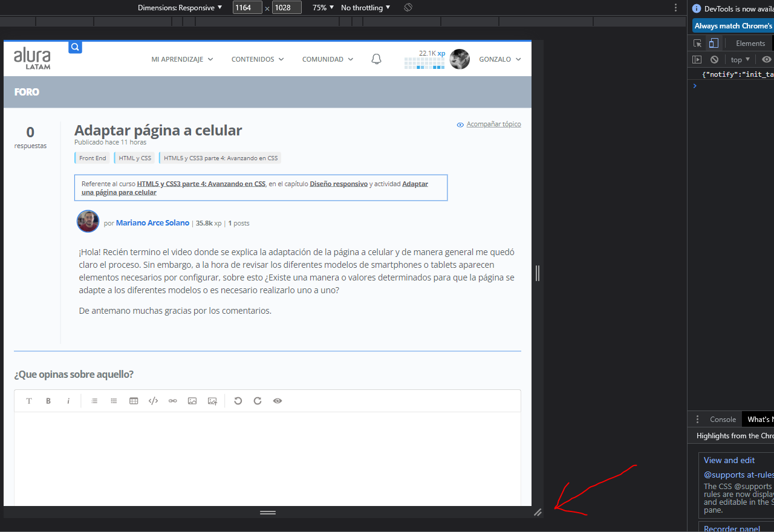Click the live expression eye icon in console
The width and height of the screenshot is (774, 532).
pos(767,59)
